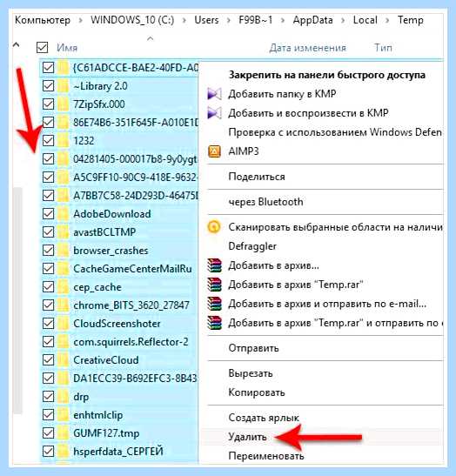Toggle the select-all checkbox next to Имя

42,47
